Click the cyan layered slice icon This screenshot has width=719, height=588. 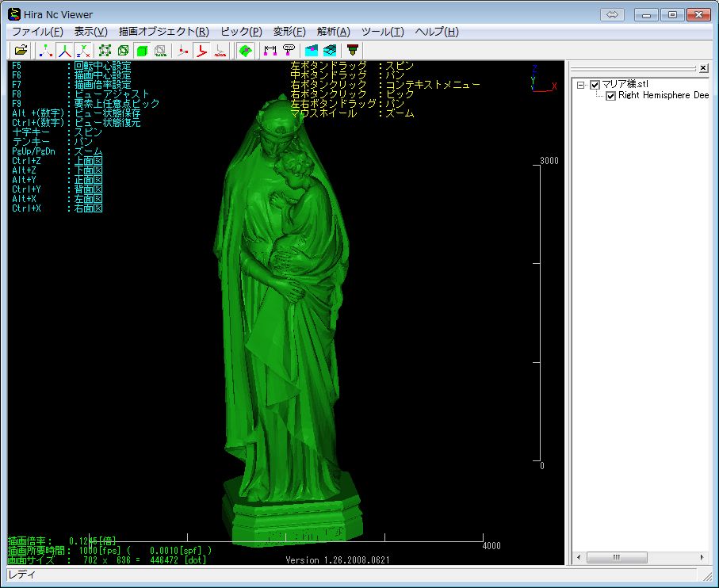coord(330,51)
